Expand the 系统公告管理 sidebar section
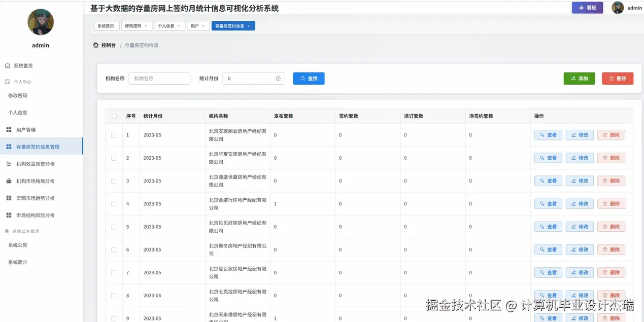644x322 pixels. tap(7, 230)
